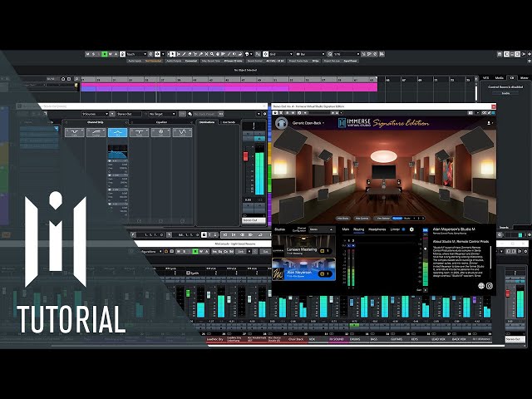Select the Alan Meyerson studio thumbnail
Viewport: 532px width, 399px height.
click(x=303, y=269)
